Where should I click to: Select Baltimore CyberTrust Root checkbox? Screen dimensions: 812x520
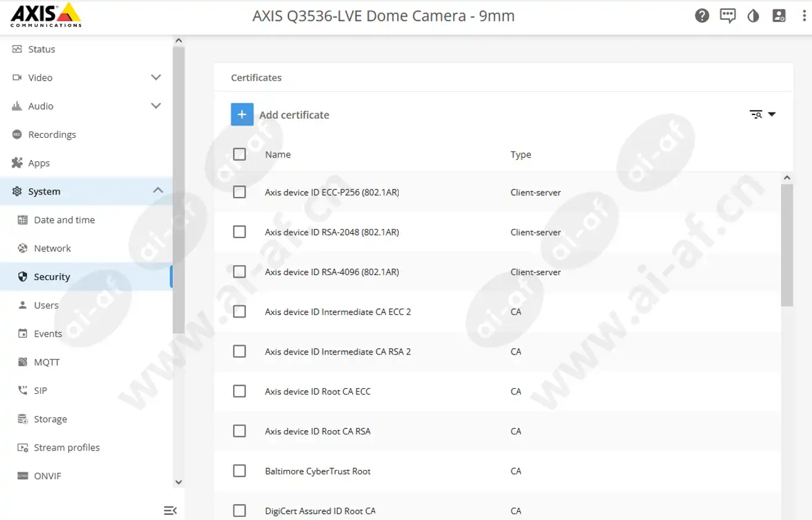point(240,471)
